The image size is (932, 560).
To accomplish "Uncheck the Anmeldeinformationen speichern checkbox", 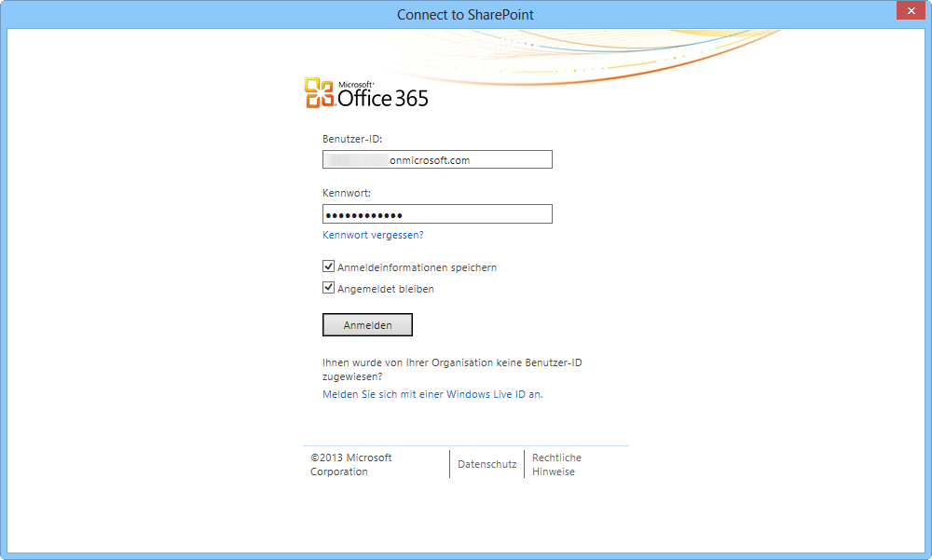I will (328, 266).
